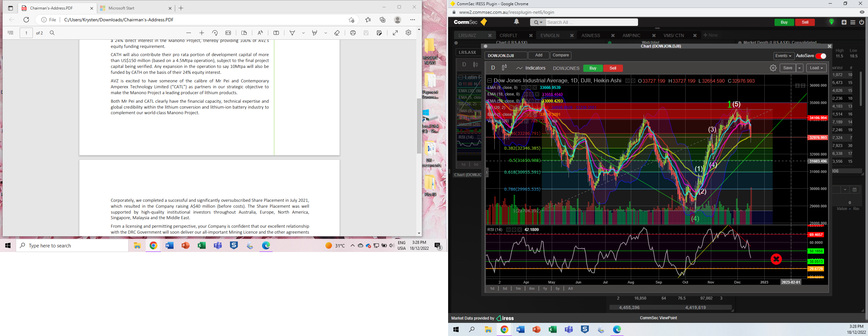The height and width of the screenshot is (336, 868).
Task: Expand the PDF Draw options chevron
Action: (x=303, y=33)
